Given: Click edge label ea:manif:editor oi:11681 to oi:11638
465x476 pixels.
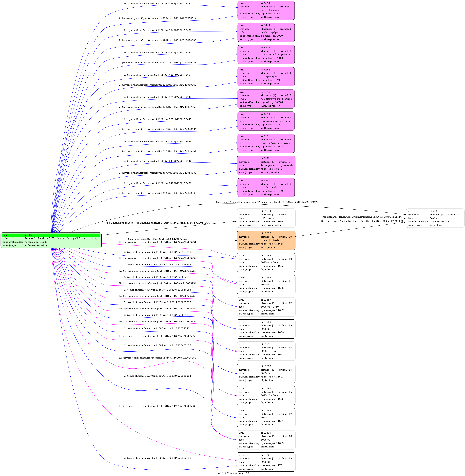Looking at the screenshot, I should click(157, 239).
